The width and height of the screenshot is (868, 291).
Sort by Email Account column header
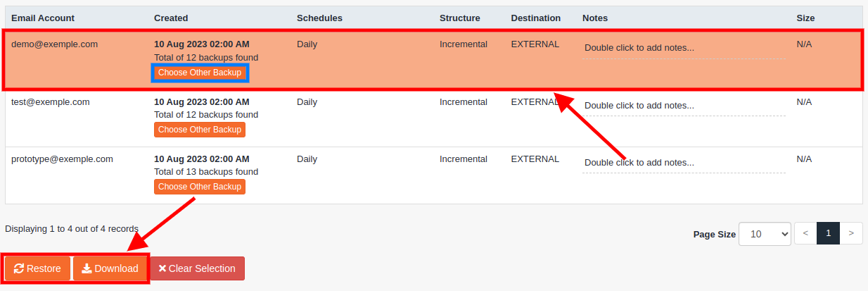(x=43, y=18)
